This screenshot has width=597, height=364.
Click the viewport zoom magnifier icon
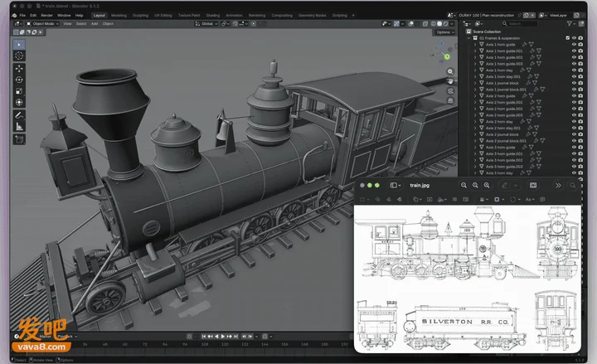(450, 71)
